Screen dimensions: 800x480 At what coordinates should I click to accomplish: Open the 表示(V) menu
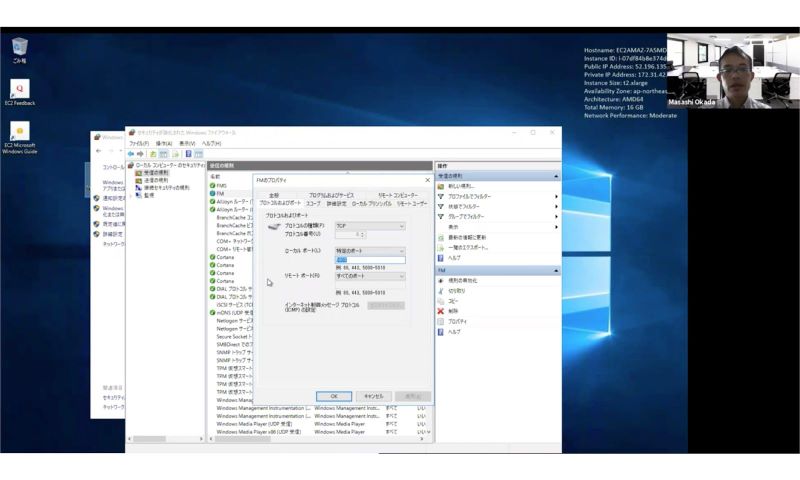pyautogui.click(x=187, y=144)
